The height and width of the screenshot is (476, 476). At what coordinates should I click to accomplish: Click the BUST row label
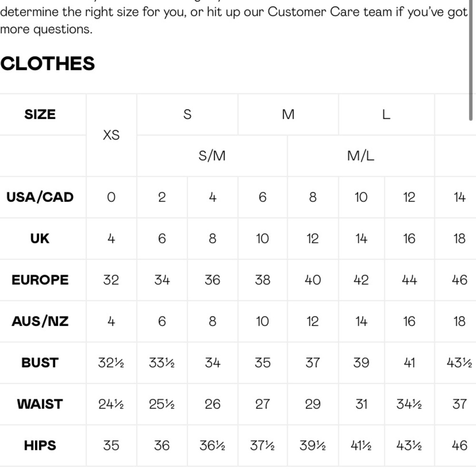click(x=40, y=363)
